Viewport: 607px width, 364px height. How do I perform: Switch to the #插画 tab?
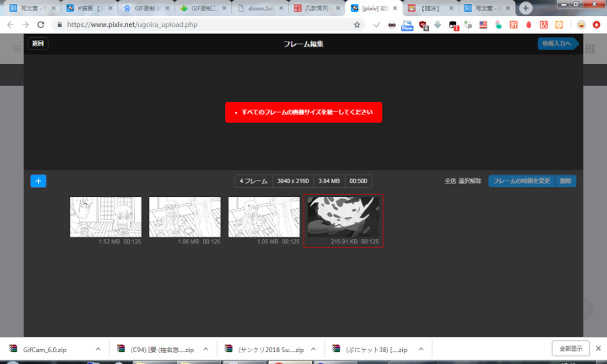click(x=89, y=8)
